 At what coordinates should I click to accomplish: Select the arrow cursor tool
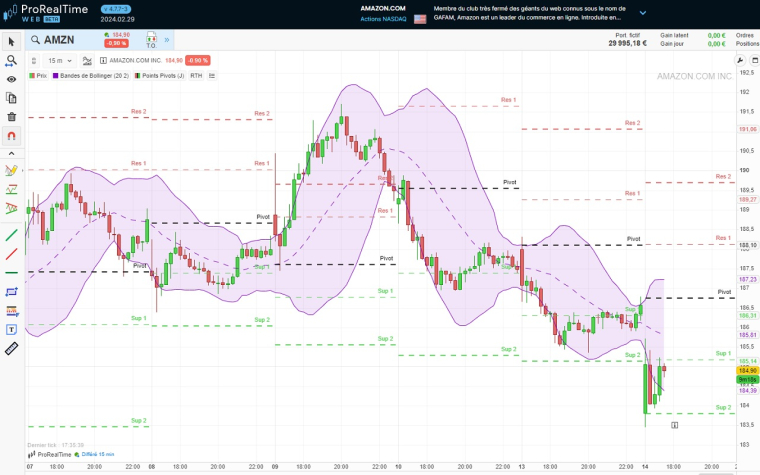[11, 41]
